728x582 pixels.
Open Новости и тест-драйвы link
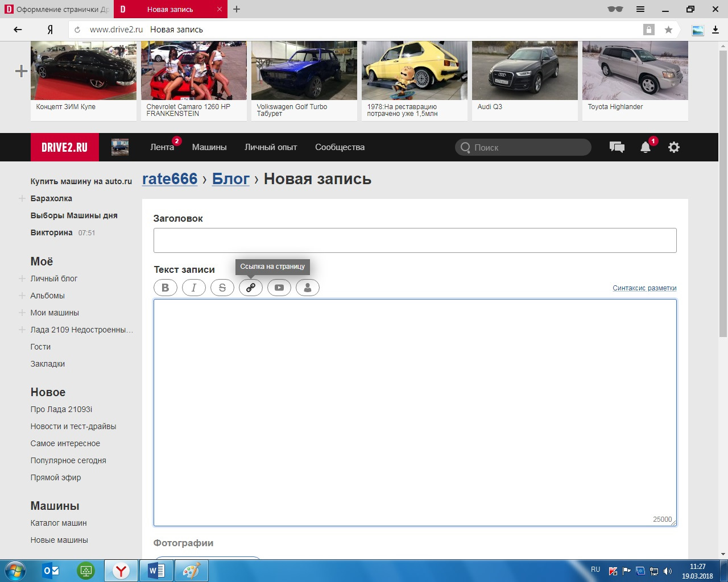click(73, 426)
